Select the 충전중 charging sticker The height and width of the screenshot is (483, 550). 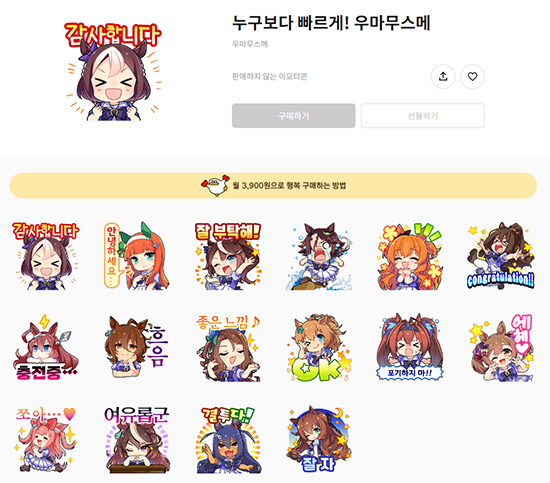(x=46, y=348)
